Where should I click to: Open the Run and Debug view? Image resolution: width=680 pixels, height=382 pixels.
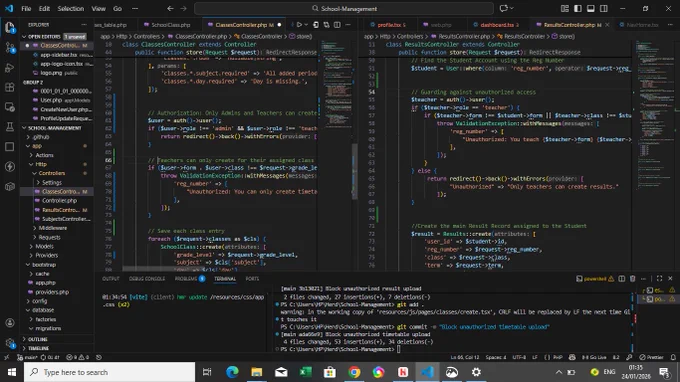(x=10, y=68)
